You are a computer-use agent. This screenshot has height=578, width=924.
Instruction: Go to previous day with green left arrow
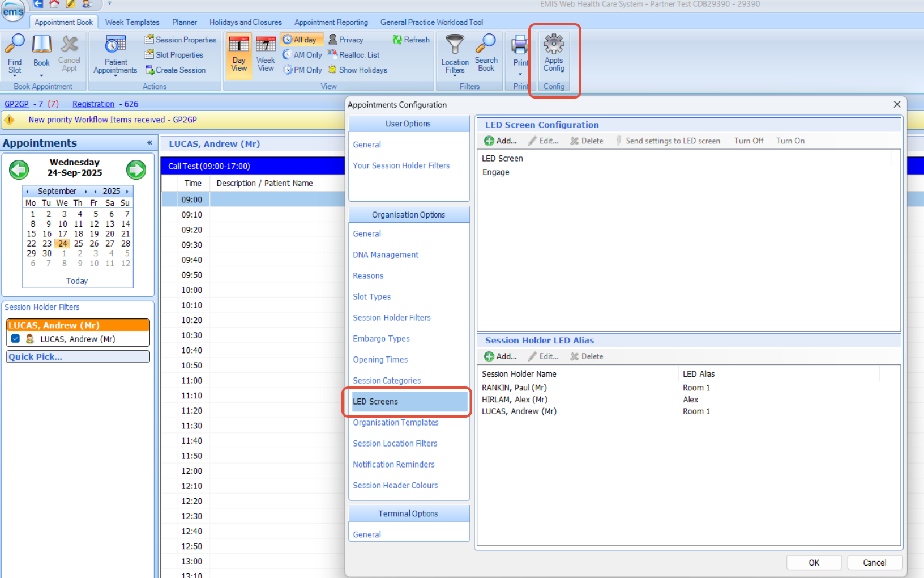(19, 169)
